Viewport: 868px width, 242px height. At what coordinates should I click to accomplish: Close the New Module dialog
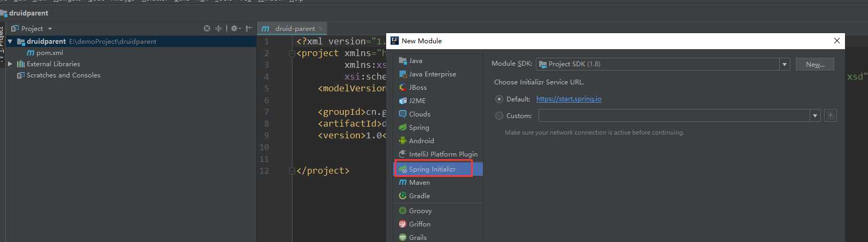coord(837,41)
